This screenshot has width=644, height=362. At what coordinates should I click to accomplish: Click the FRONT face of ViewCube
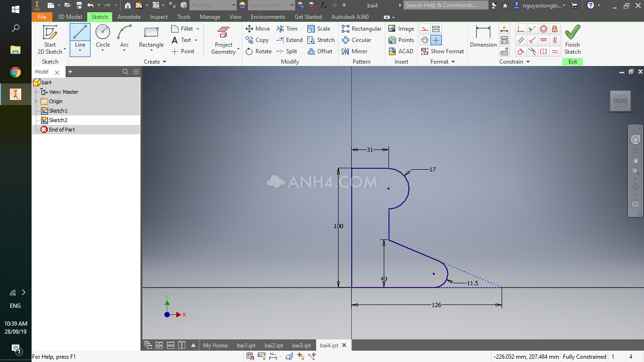pyautogui.click(x=620, y=101)
